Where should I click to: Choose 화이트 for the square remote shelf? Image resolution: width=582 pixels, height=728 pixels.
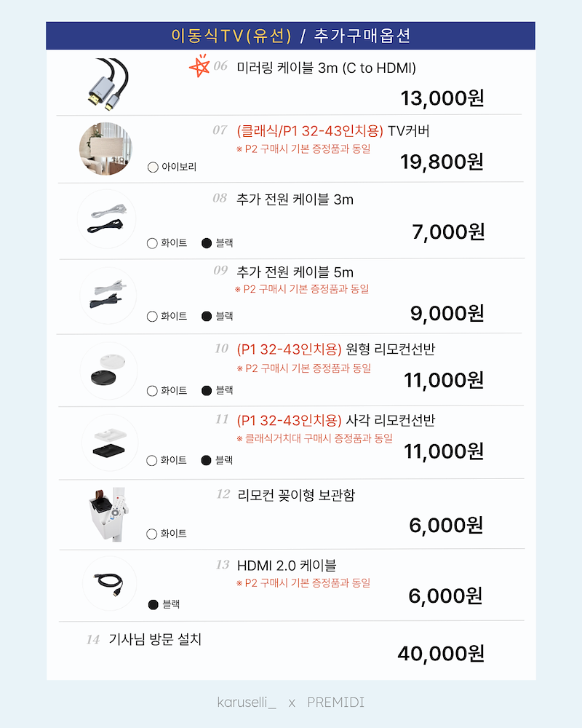point(152,460)
